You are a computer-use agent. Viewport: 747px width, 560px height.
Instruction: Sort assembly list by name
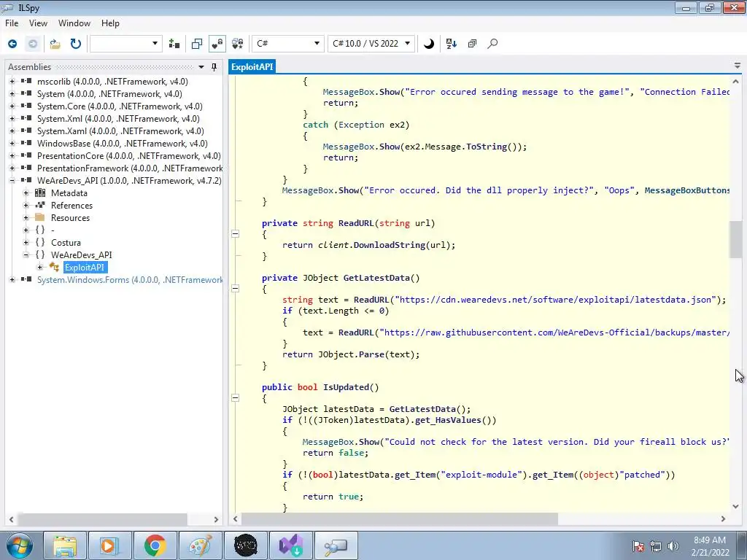(x=451, y=44)
